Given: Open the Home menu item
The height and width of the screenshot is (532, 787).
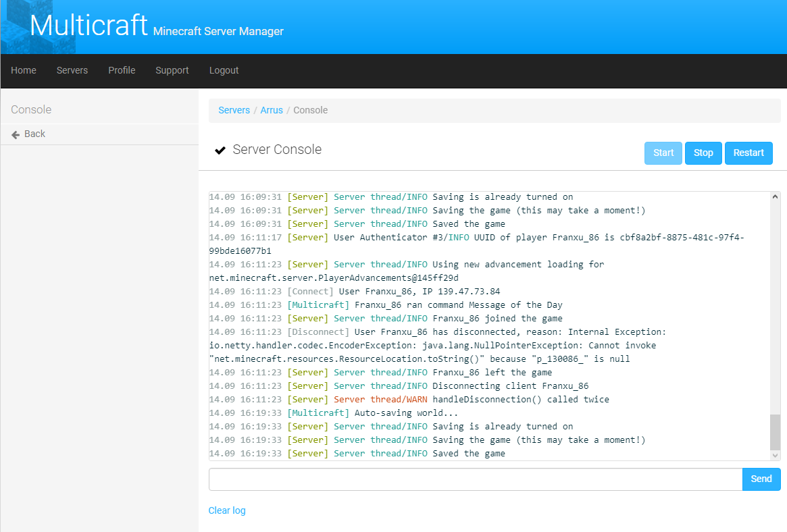Looking at the screenshot, I should coord(24,70).
